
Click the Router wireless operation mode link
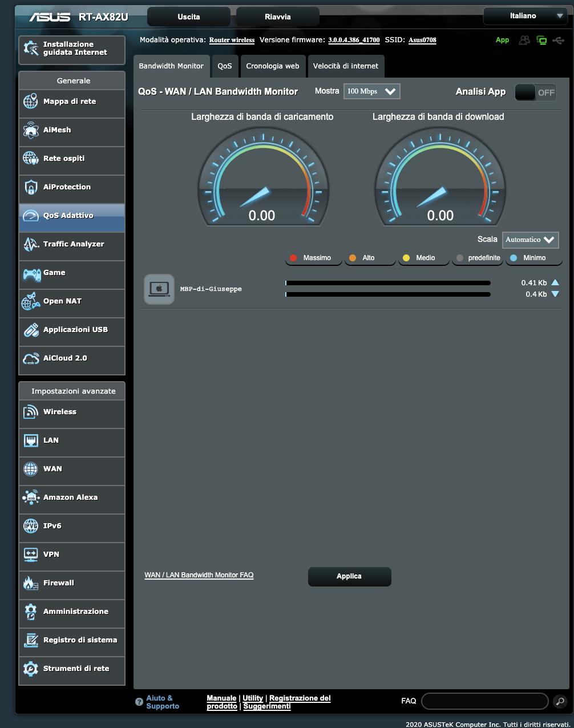point(232,40)
